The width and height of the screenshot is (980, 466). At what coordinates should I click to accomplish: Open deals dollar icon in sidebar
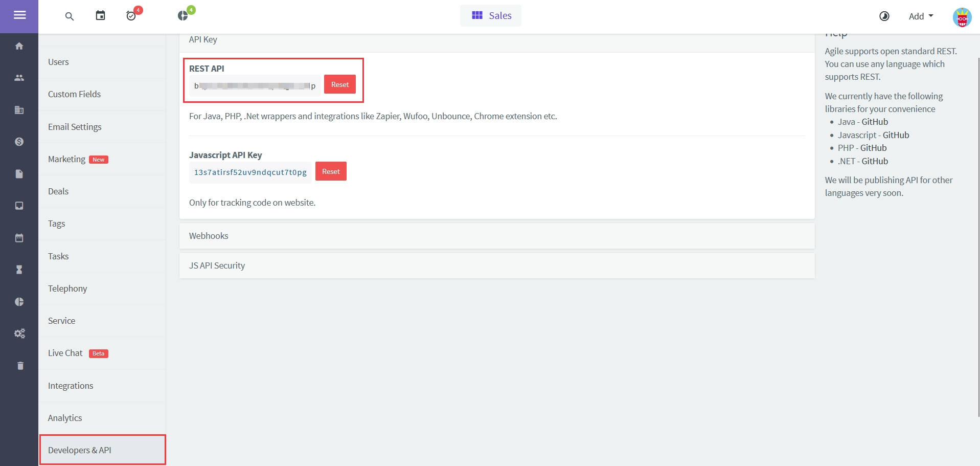click(x=19, y=142)
